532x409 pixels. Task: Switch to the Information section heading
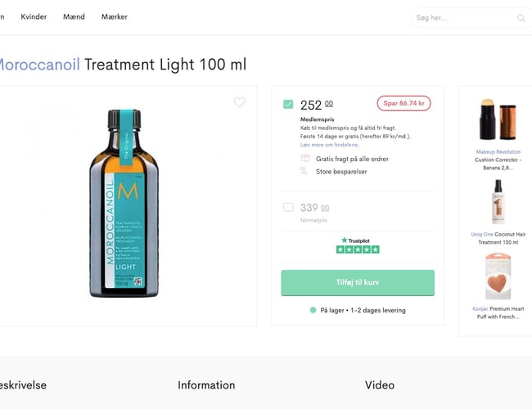click(206, 384)
